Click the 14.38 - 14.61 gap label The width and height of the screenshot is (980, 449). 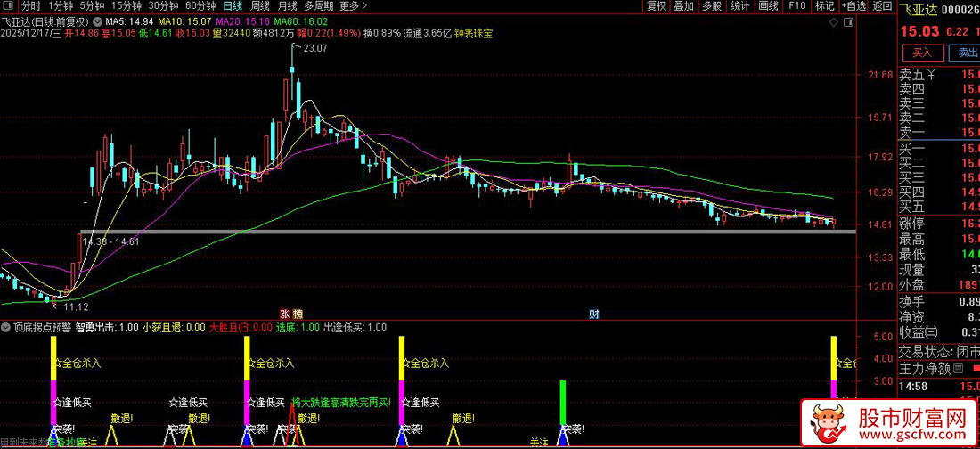pos(110,241)
